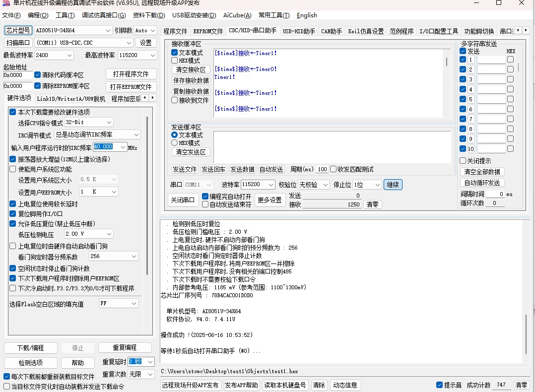Open the 低压检测电压 2.00 V dropdown

(109, 234)
